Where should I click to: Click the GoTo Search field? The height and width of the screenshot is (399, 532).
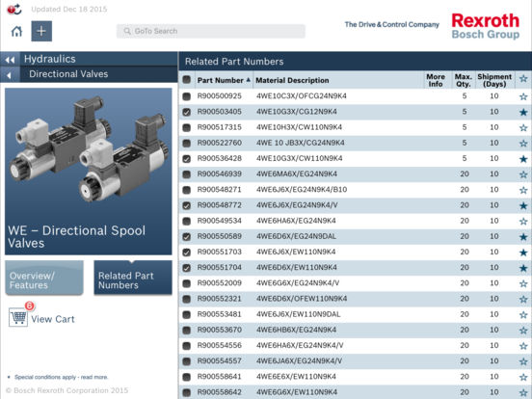pyautogui.click(x=211, y=31)
